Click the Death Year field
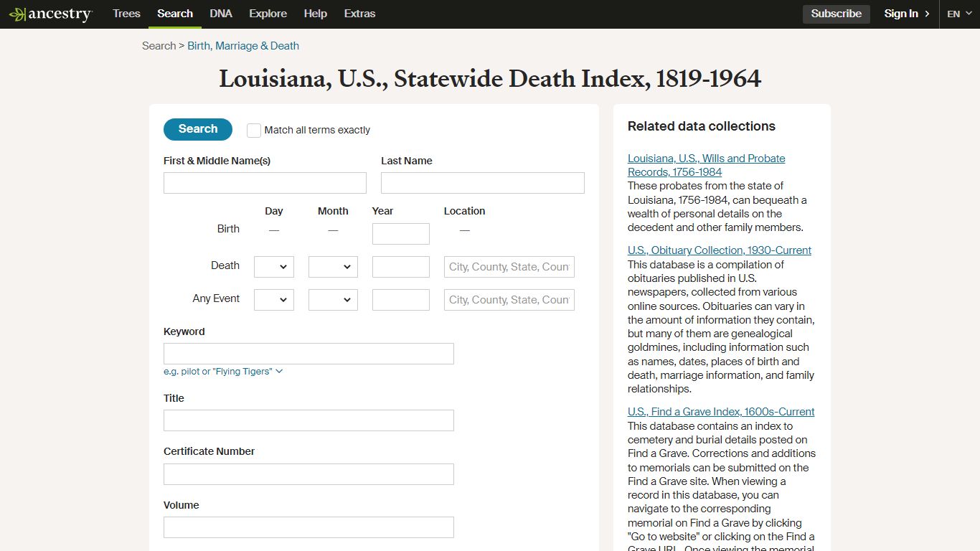This screenshot has height=551, width=980. coord(400,267)
